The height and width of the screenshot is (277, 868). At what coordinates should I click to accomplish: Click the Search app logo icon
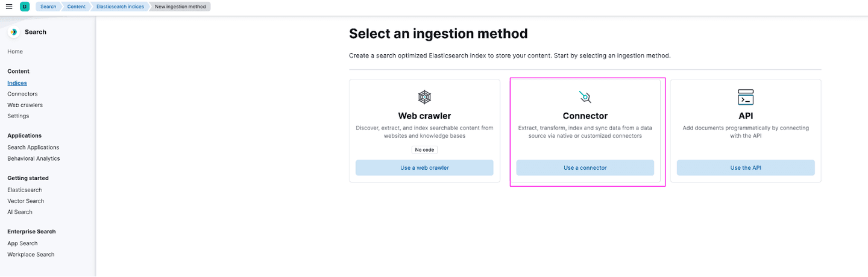[13, 32]
